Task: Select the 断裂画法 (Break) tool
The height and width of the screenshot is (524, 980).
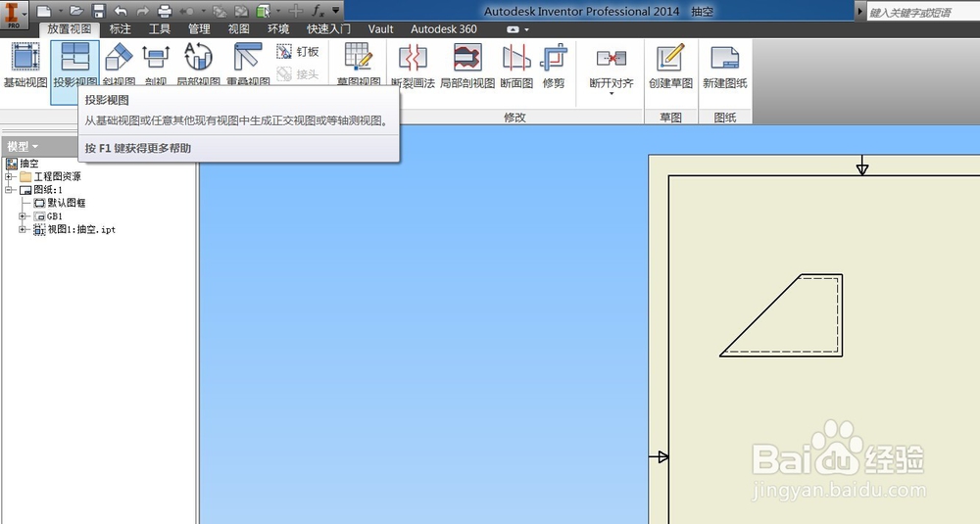Action: pyautogui.click(x=413, y=65)
